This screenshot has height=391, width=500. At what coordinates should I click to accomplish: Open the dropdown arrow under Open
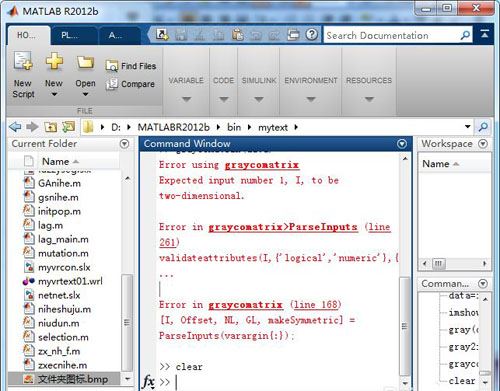(x=85, y=94)
